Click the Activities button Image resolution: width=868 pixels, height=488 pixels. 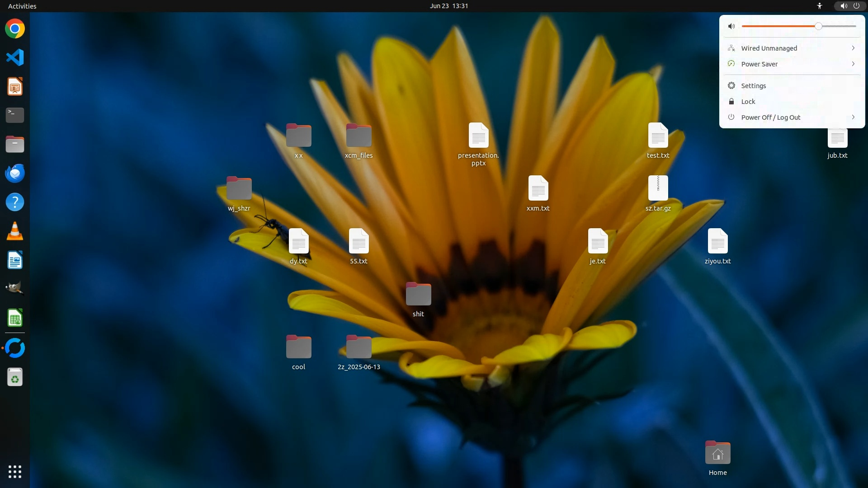(x=22, y=6)
